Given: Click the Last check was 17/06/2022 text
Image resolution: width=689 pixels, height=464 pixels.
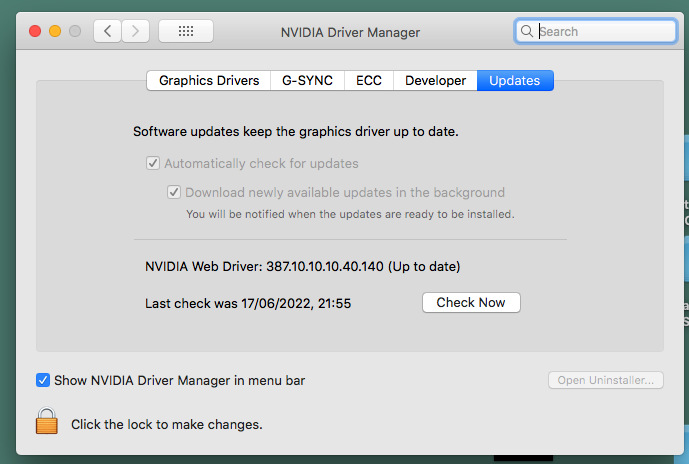Looking at the screenshot, I should (248, 304).
